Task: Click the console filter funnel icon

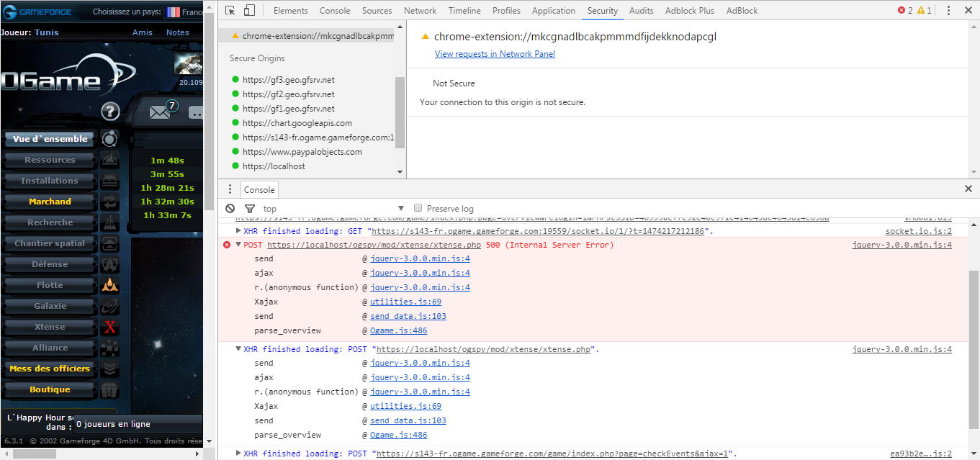Action: point(250,209)
